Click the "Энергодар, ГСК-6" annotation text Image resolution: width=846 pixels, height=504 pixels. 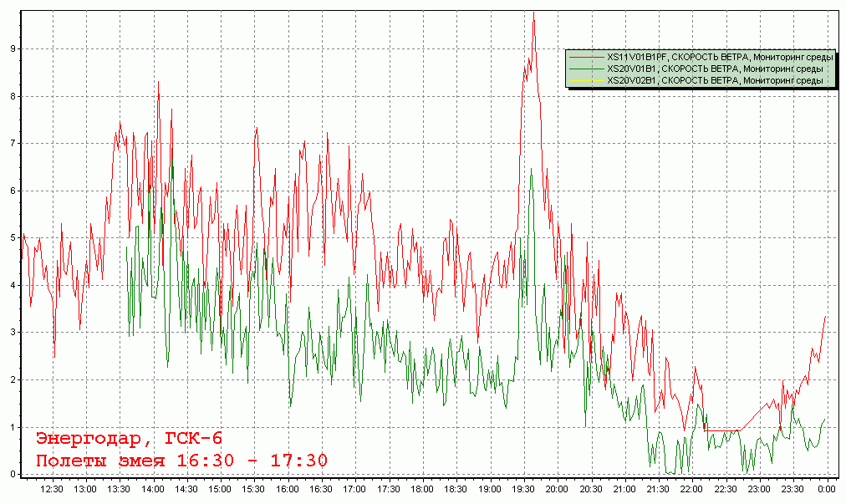click(x=129, y=439)
